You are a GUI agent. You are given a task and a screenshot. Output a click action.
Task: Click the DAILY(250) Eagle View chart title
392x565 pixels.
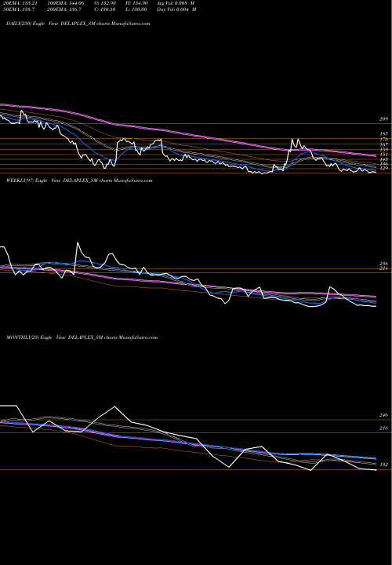[78, 24]
